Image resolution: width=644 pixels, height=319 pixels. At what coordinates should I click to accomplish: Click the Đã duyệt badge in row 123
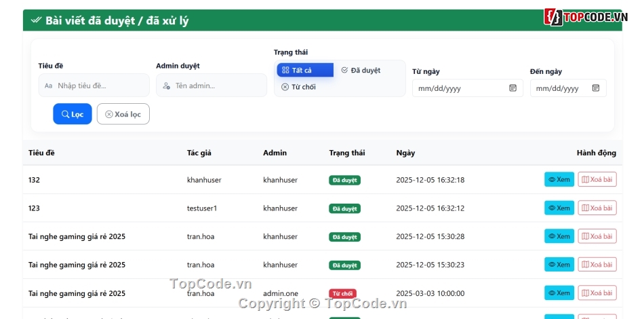click(x=344, y=208)
